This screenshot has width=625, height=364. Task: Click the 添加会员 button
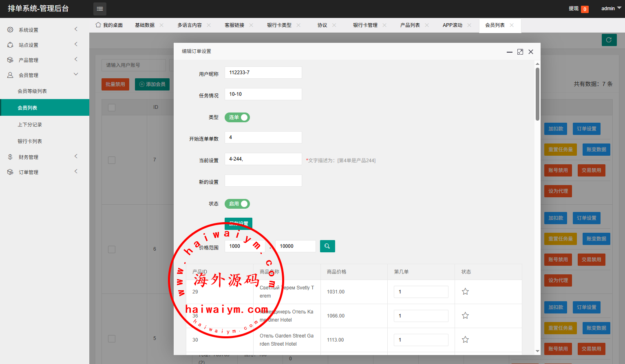tap(152, 84)
